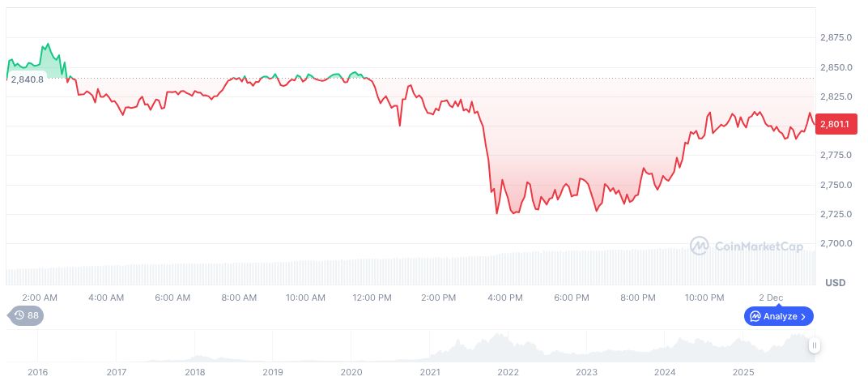Click the 2,840.8 opening price label
Image resolution: width=868 pixels, height=381 pixels.
click(27, 79)
